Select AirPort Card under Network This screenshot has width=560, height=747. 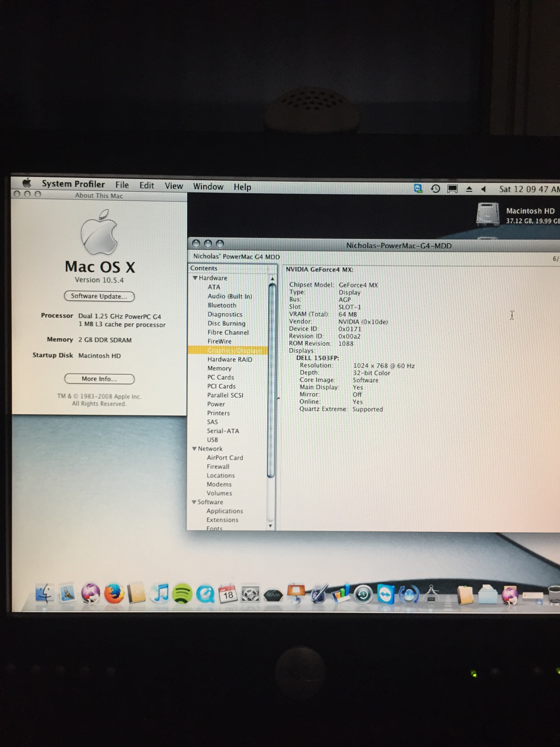[x=225, y=458]
